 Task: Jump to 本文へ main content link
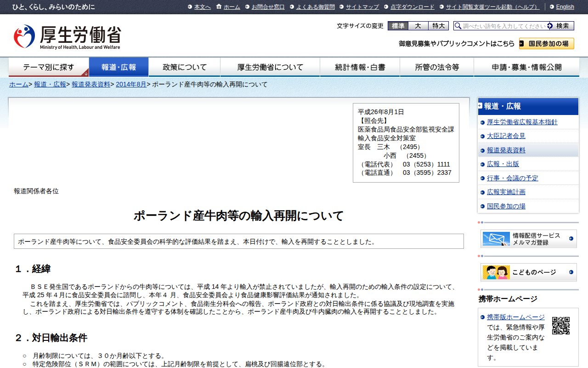click(203, 7)
